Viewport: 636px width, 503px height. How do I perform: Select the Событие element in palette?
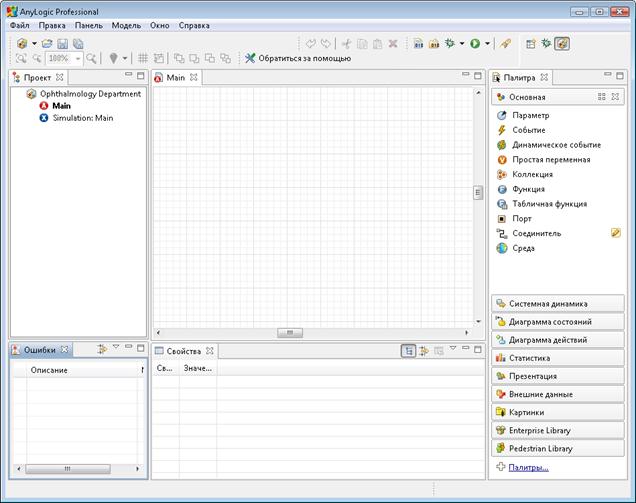[528, 130]
